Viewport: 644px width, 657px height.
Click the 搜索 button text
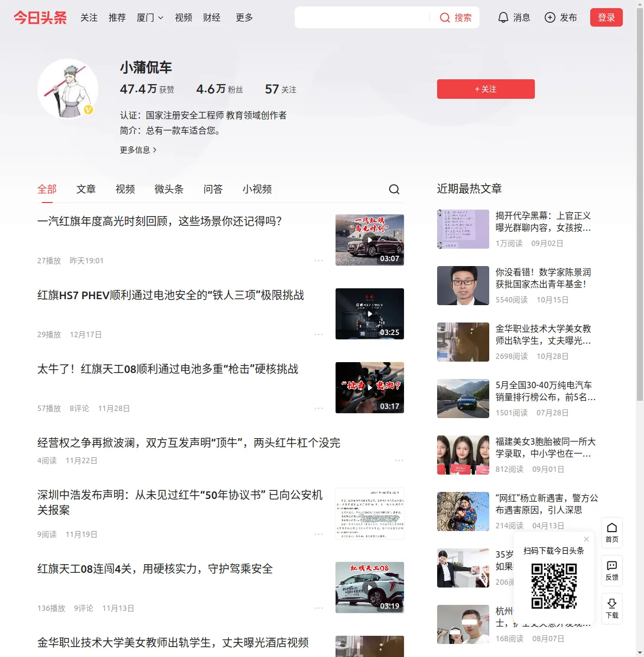463,18
